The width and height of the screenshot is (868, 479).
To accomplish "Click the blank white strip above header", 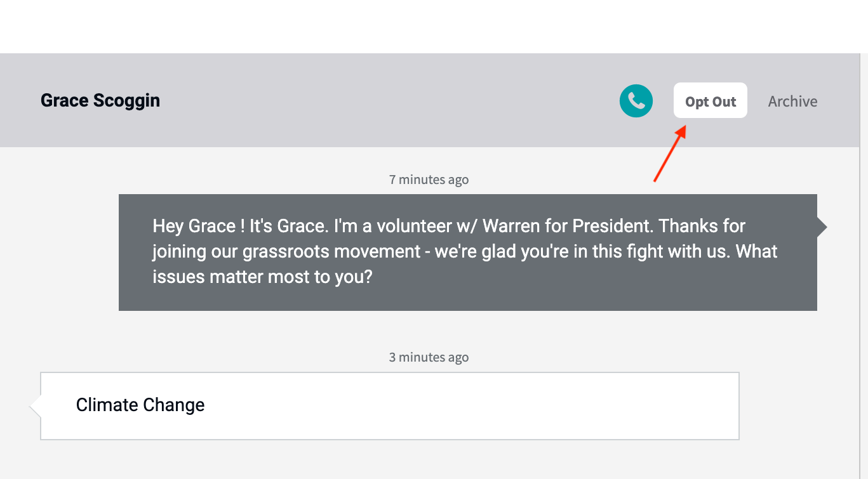I will [x=434, y=27].
